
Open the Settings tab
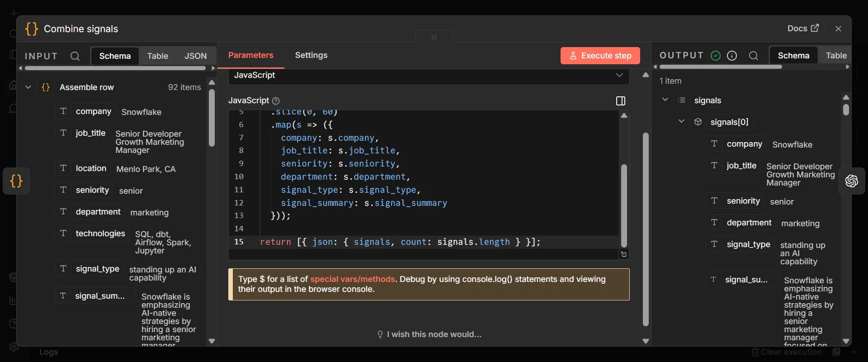(x=311, y=55)
